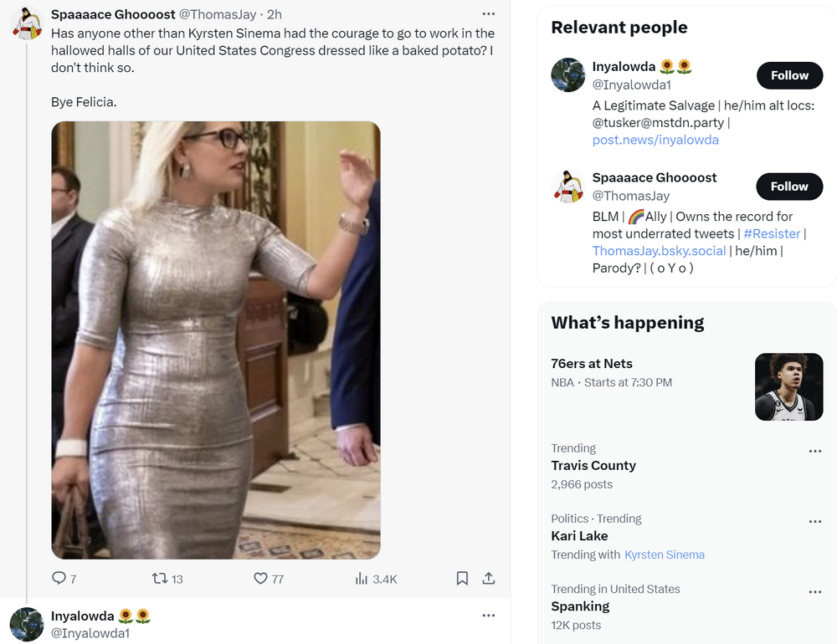Like the tweet with heart icon

pyautogui.click(x=260, y=578)
